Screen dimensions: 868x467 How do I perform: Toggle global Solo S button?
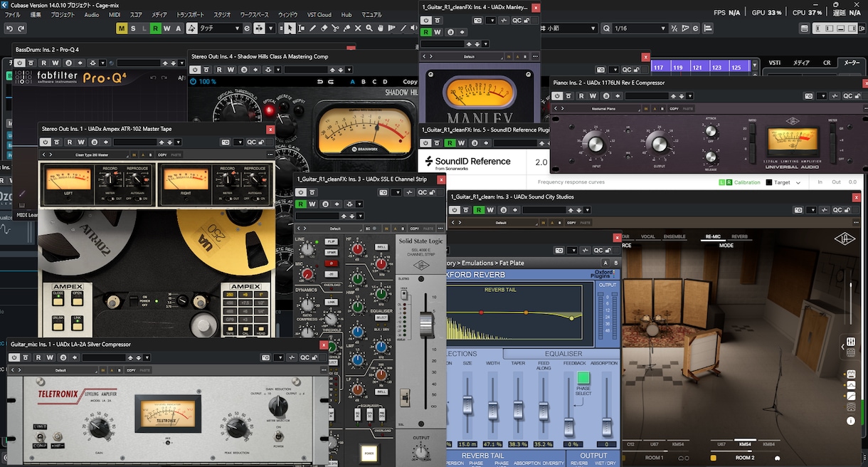point(133,28)
